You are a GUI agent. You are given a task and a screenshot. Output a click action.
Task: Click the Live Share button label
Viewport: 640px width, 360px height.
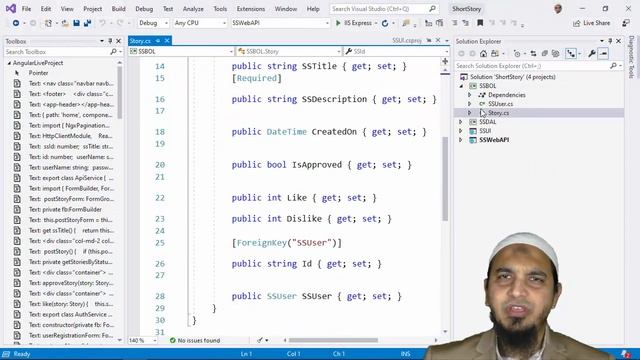pos(596,23)
